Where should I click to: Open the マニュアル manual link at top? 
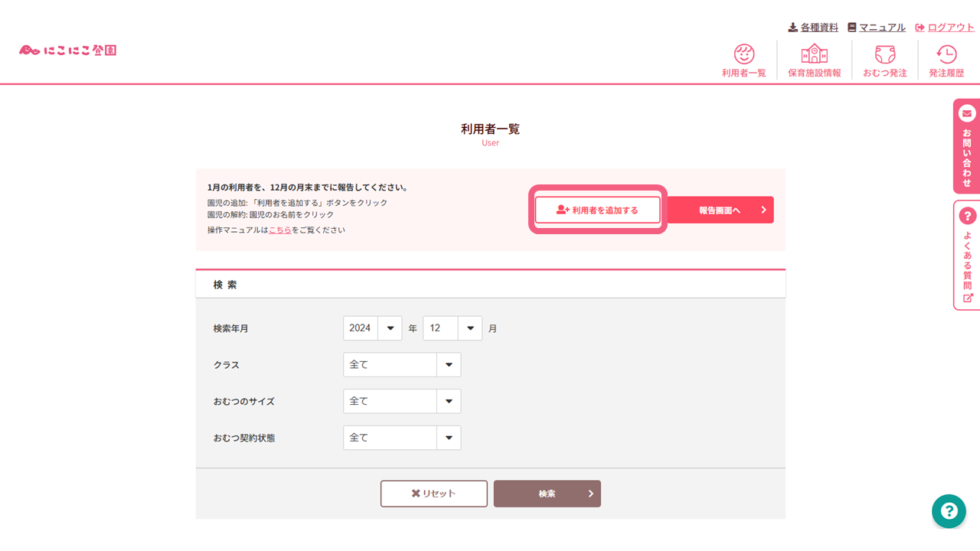[881, 27]
